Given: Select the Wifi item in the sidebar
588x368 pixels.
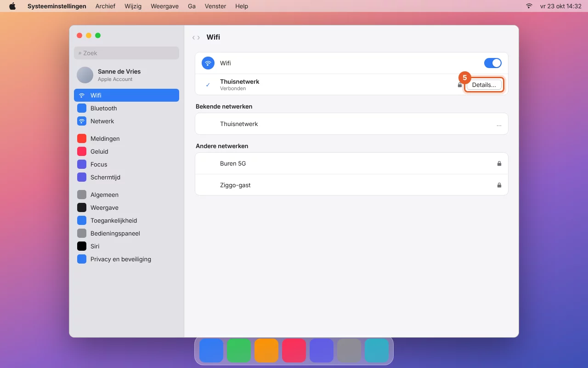Looking at the screenshot, I should coord(126,95).
